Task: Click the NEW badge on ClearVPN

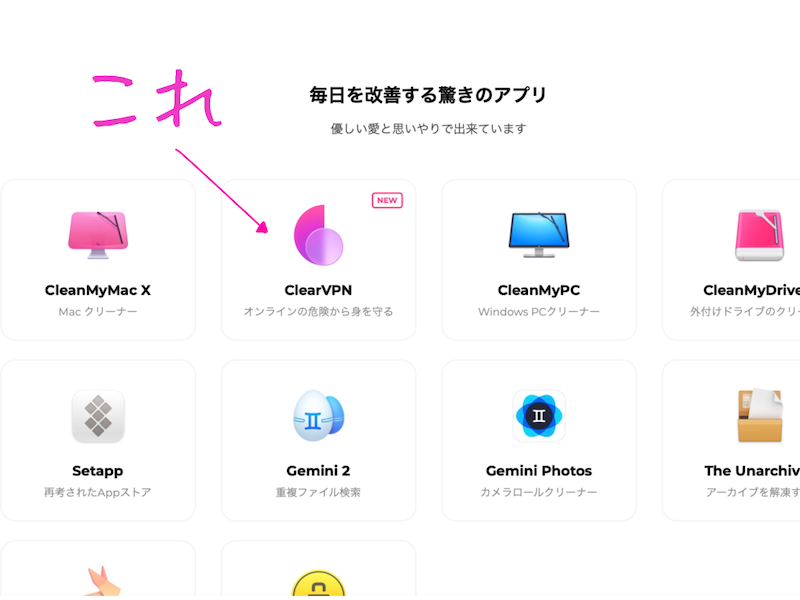Action: pos(387,201)
